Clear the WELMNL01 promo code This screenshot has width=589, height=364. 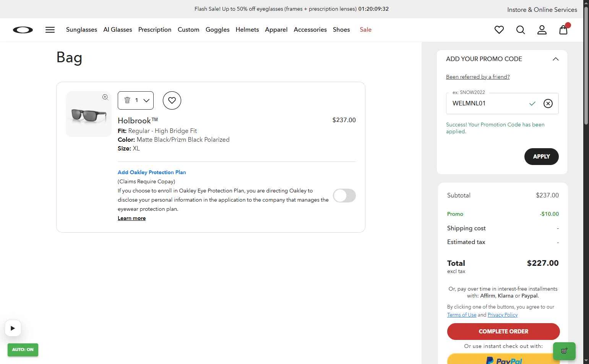548,104
